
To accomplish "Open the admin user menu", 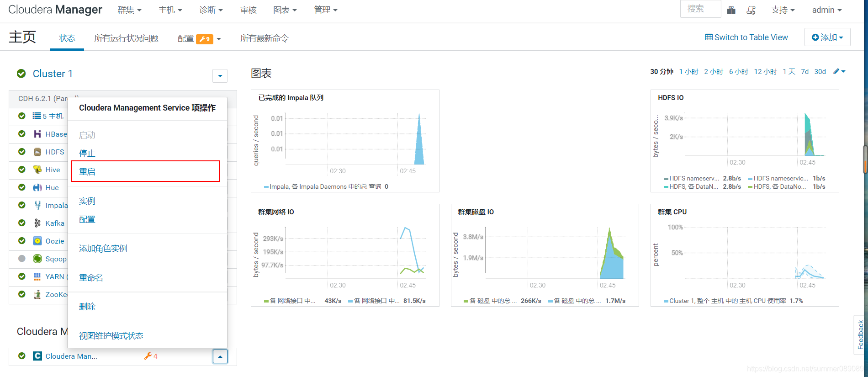I will tap(827, 10).
